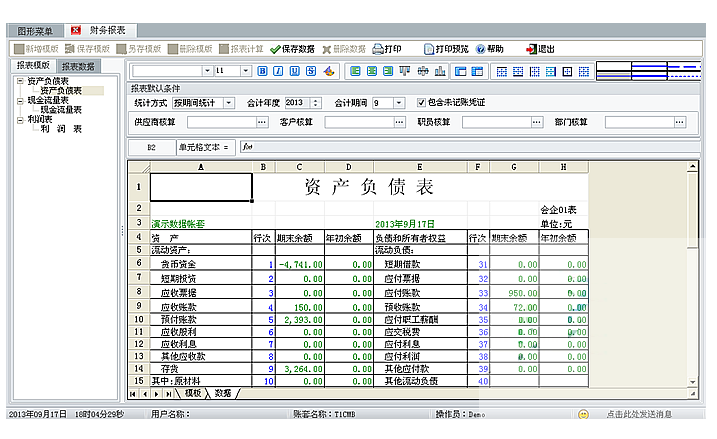This screenshot has width=717, height=439.
Task: Click 删除模版 toolbar item
Action: click(x=190, y=49)
